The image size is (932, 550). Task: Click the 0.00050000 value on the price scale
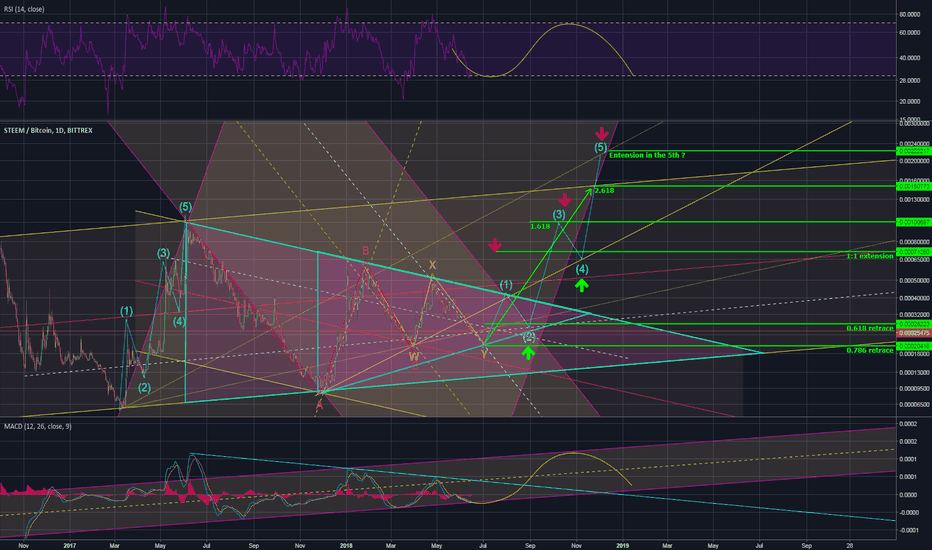[914, 281]
